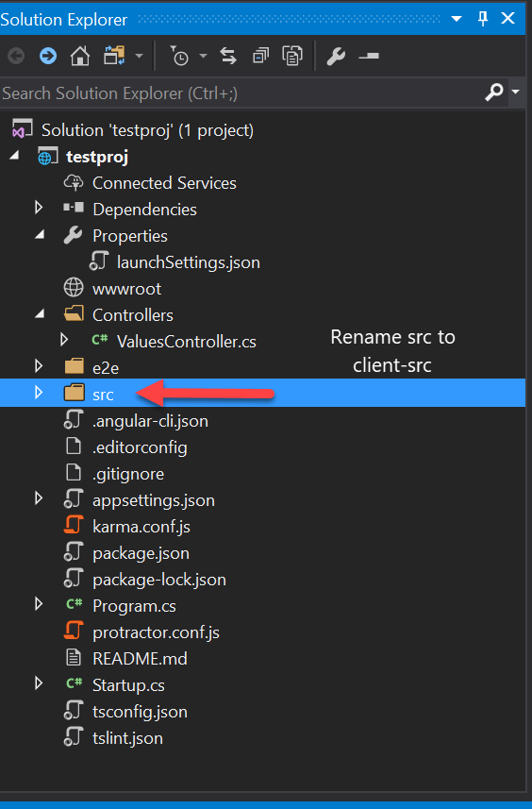Click the search magnifier icon
The height and width of the screenshot is (809, 532).
tap(494, 93)
